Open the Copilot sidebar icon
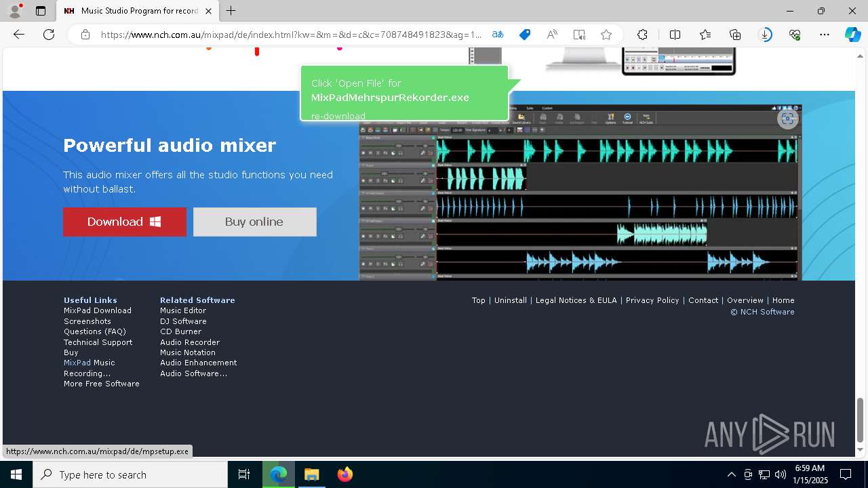This screenshot has height=488, width=868. (x=852, y=35)
